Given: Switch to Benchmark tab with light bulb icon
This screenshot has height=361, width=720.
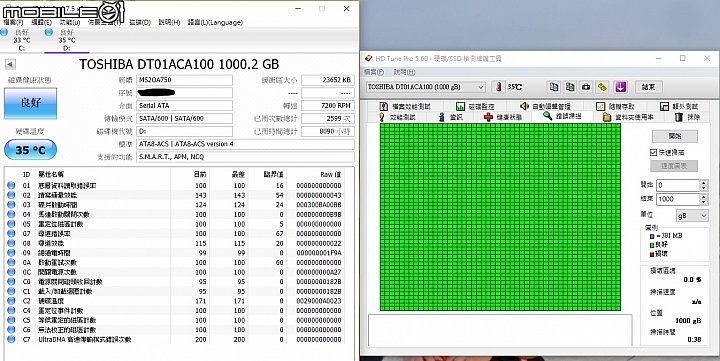Looking at the screenshot, I should (397, 117).
